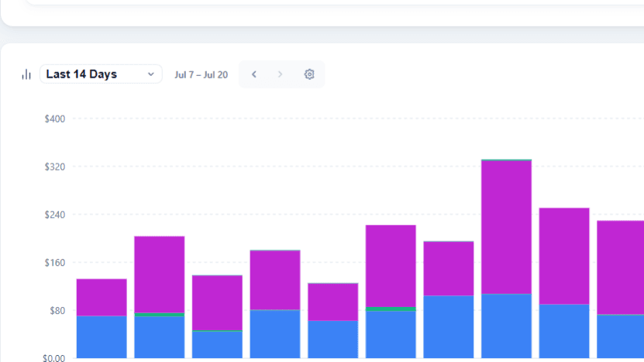Viewport: 644px width, 362px height.
Task: Click the $160 axis label
Action: pos(55,263)
